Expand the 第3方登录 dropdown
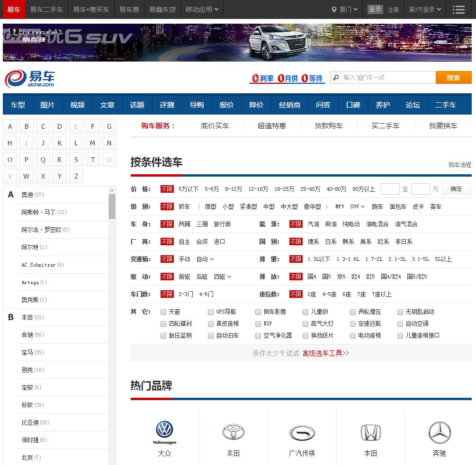This screenshot has height=465, width=476. (425, 9)
